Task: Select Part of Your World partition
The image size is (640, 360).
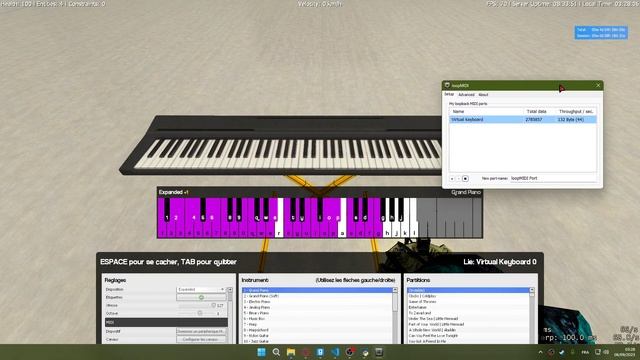Action: [469, 324]
